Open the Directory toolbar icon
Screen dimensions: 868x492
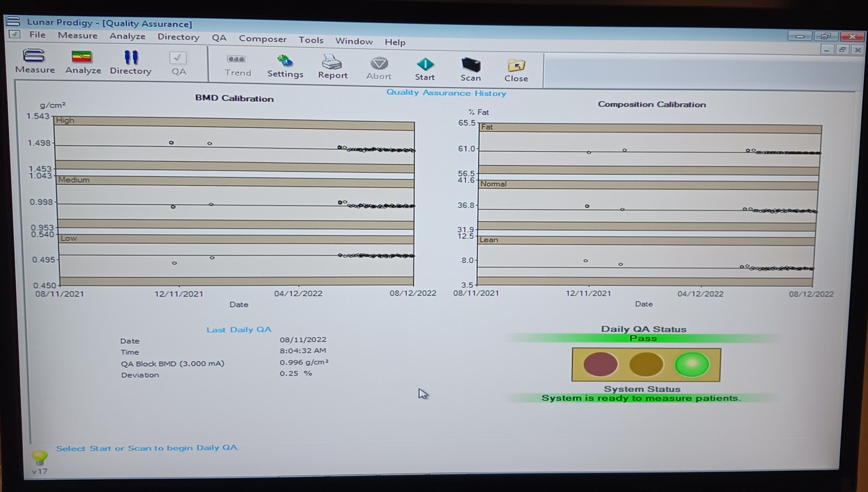[x=131, y=63]
